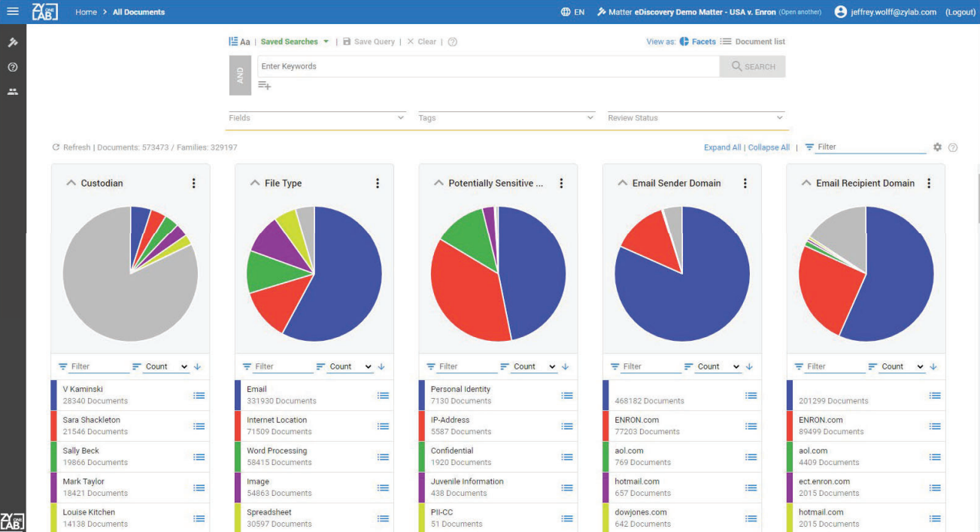This screenshot has height=532, width=980.
Task: Show document list for V Kaminski
Action: click(199, 395)
